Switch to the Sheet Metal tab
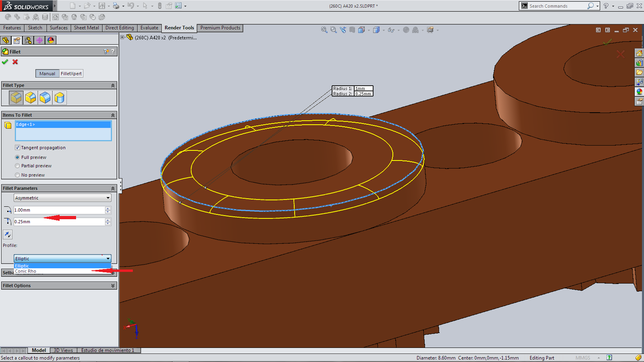This screenshot has width=644, height=362. coord(86,28)
